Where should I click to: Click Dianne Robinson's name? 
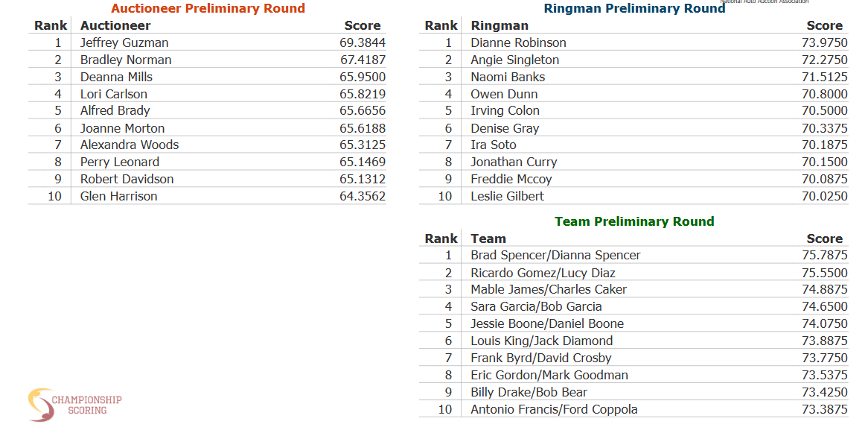[518, 42]
